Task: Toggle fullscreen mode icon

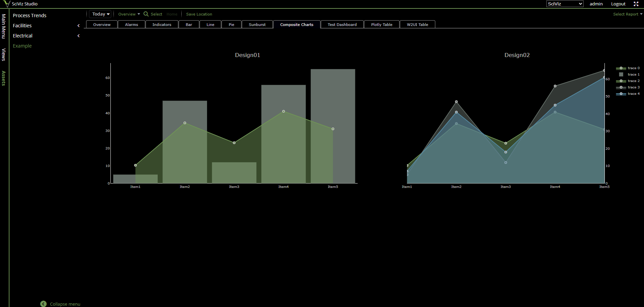Action: point(636,4)
